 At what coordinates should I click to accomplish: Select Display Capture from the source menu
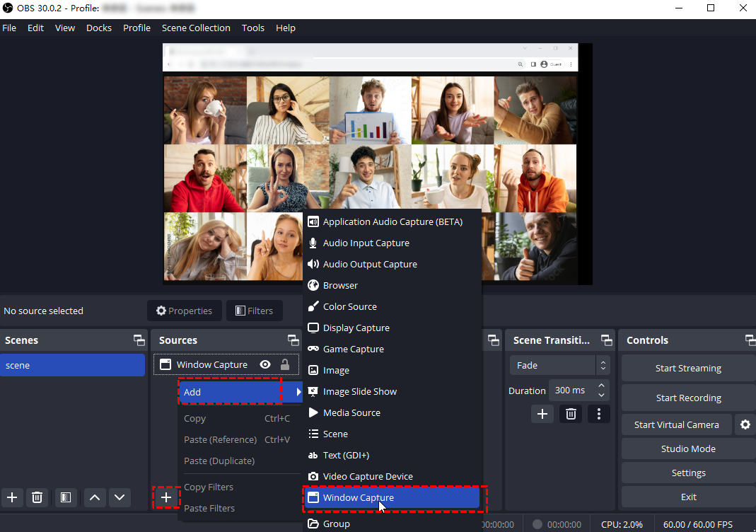point(355,328)
